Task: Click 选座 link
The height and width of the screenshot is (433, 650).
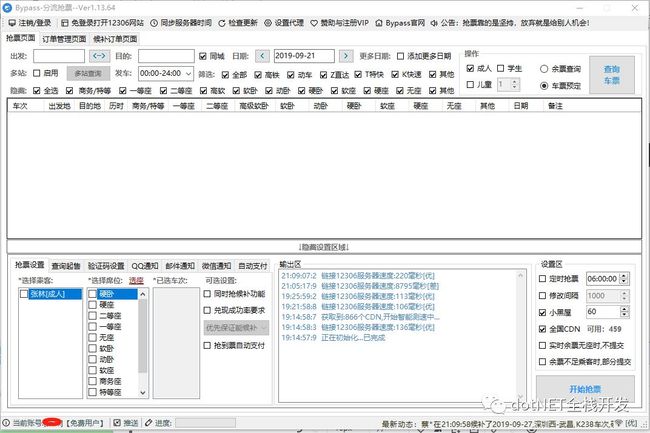Action: point(136,281)
